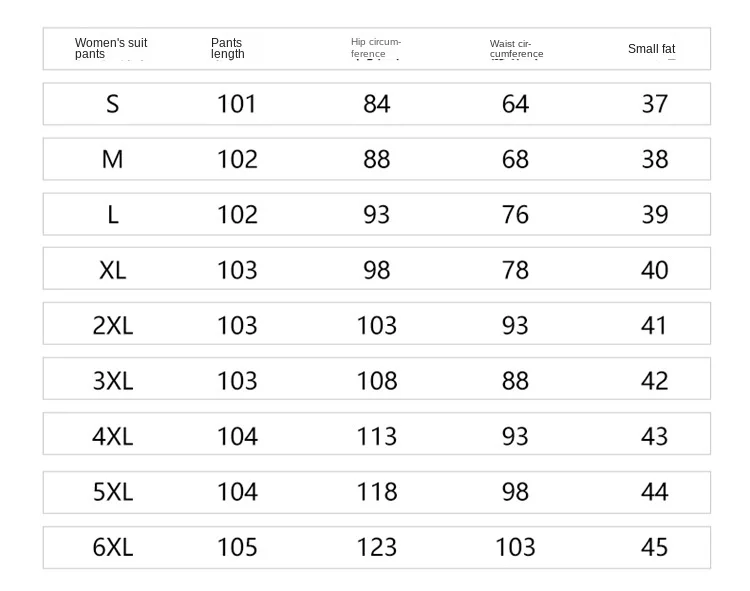Select size M row label
The image size is (750, 591).
click(x=112, y=159)
